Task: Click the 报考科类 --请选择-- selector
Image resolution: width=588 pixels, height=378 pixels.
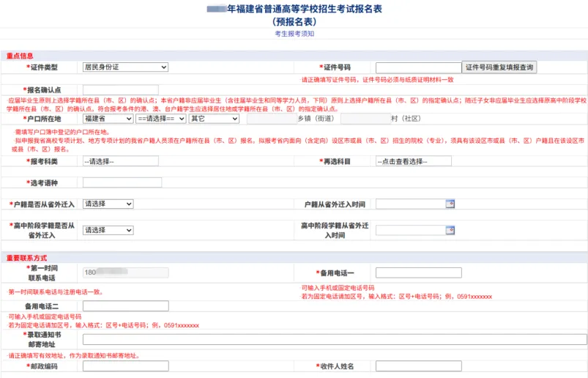Action: pos(120,161)
